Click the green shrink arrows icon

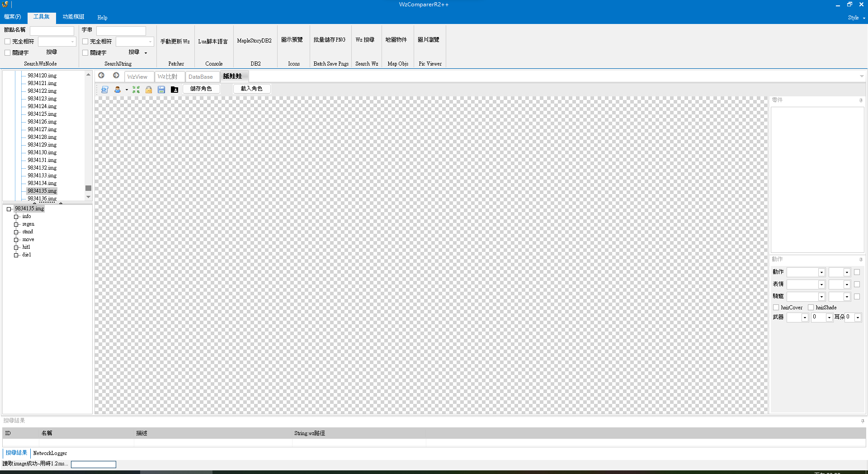(x=136, y=90)
